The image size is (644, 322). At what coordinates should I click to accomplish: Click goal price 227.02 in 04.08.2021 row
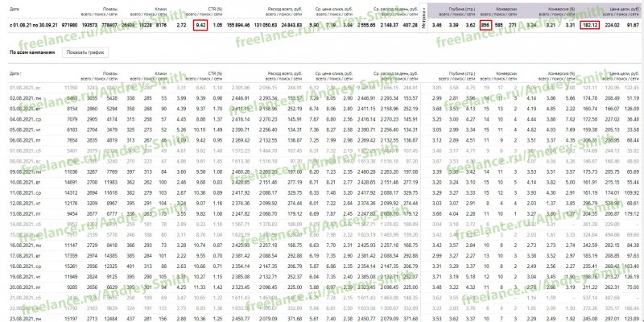[612, 119]
